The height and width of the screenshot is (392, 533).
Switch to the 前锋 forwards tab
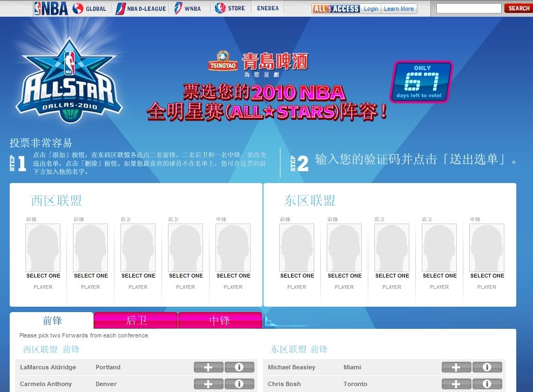[52, 320]
